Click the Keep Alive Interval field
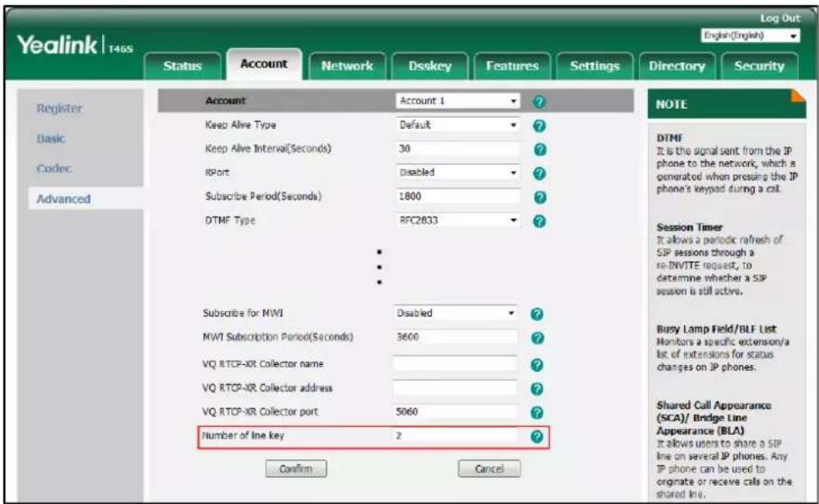The height and width of the screenshot is (504, 819). 457,148
